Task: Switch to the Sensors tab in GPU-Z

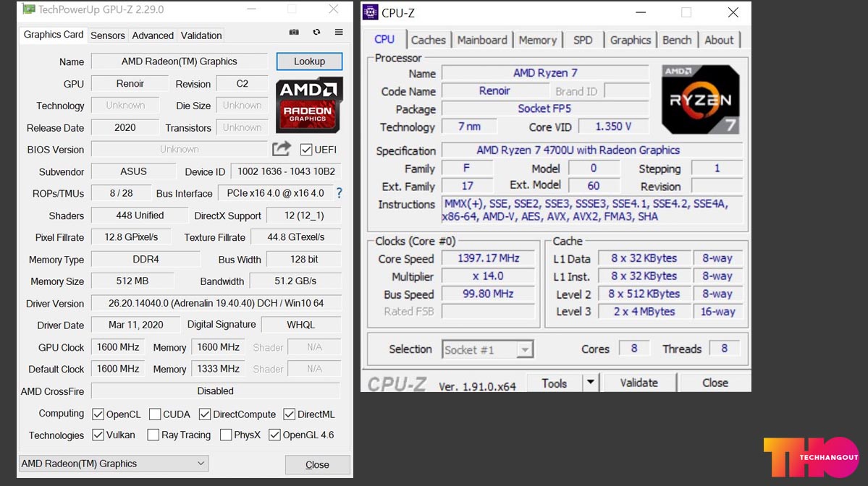Action: 107,35
